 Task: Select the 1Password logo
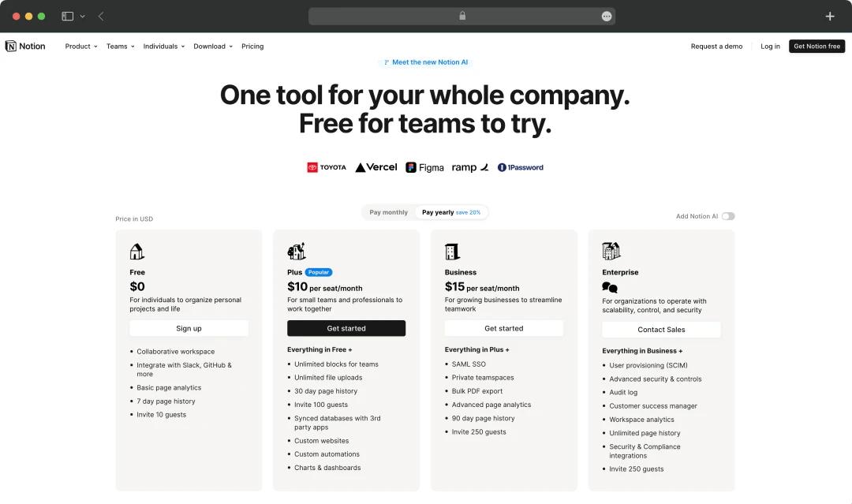(520, 166)
